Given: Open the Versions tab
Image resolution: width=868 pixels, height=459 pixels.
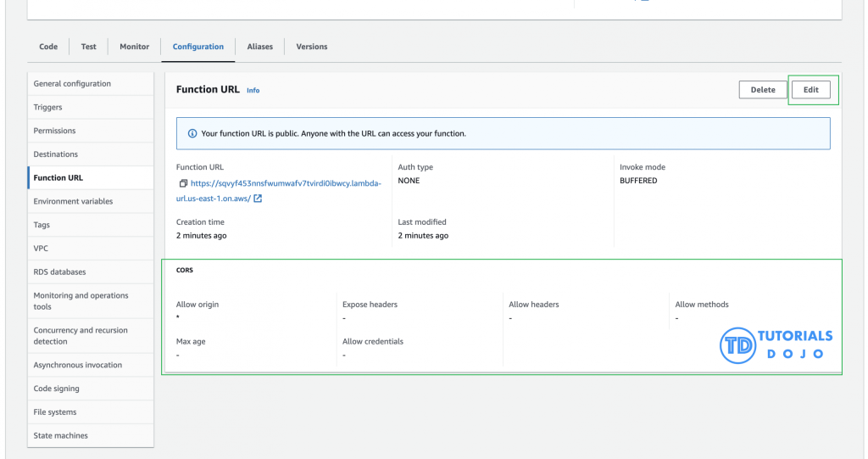Looking at the screenshot, I should pos(311,47).
